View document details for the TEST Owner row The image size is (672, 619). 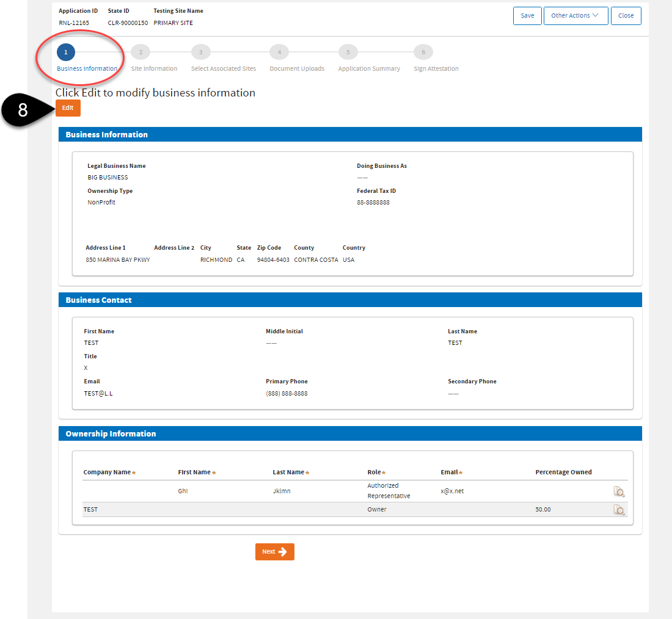point(619,509)
